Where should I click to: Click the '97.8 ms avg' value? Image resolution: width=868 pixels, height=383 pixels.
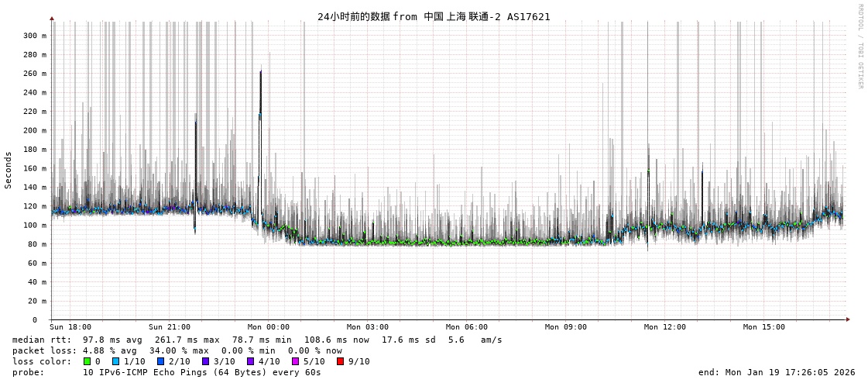(112, 340)
